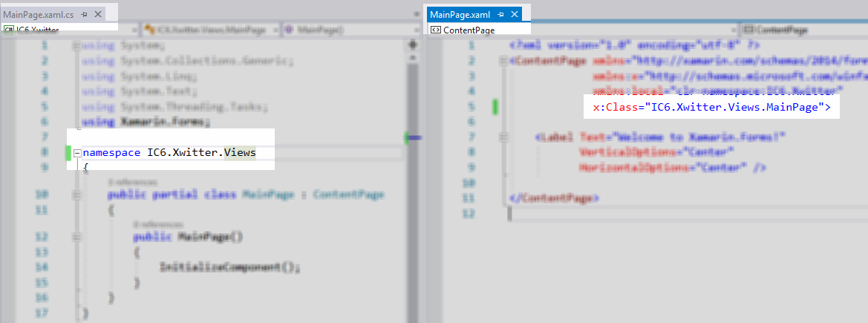Click the split-editor handle above the scrollbar
This screenshot has height=323, width=868.
pos(413,45)
